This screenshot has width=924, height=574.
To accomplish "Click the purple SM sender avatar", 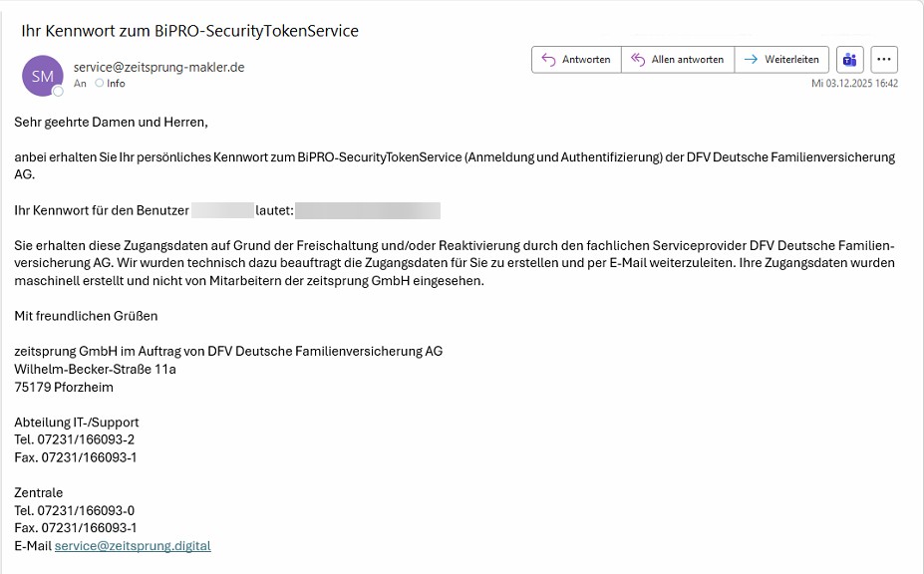I will [x=42, y=75].
